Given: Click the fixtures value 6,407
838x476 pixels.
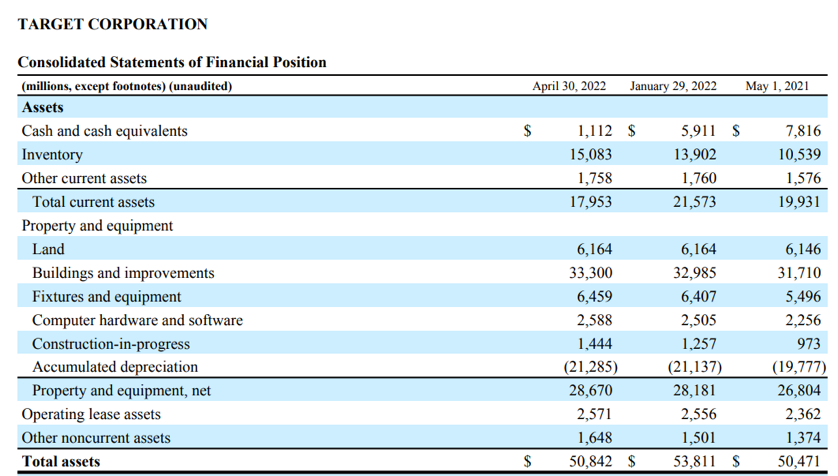Looking at the screenshot, I should 699,296.
